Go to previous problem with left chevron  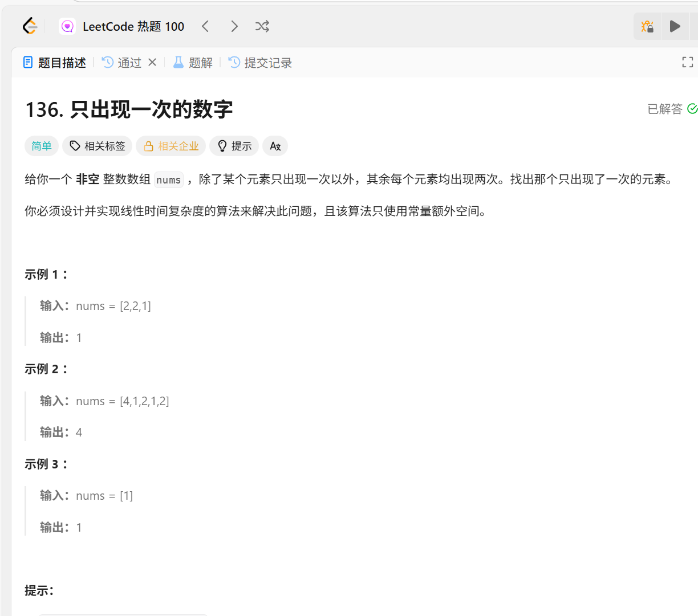click(205, 26)
